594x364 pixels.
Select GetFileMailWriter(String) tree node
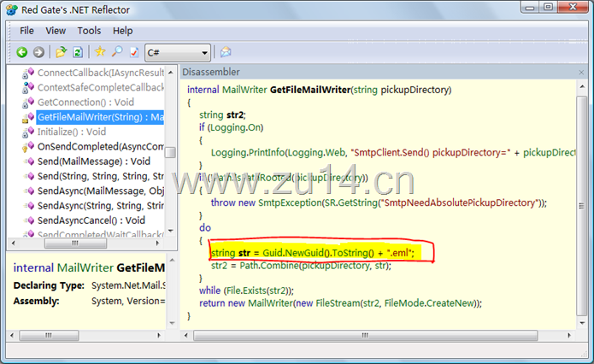point(100,117)
